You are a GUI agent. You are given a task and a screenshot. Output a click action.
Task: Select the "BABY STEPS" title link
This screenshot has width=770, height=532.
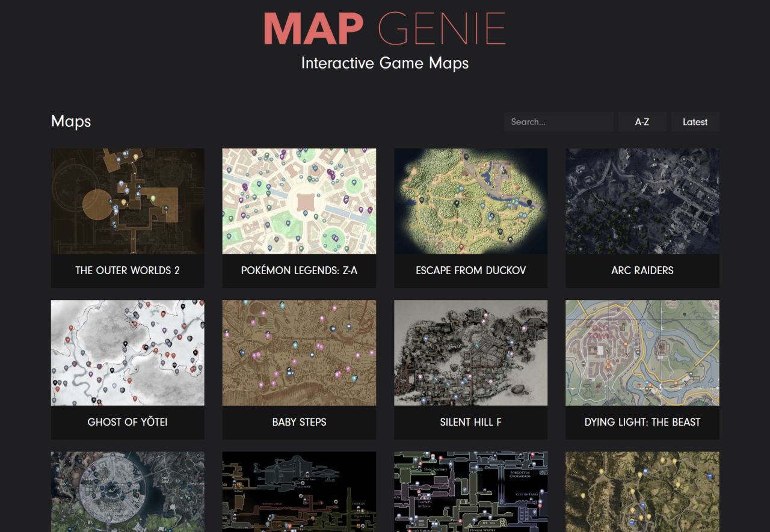pos(299,422)
